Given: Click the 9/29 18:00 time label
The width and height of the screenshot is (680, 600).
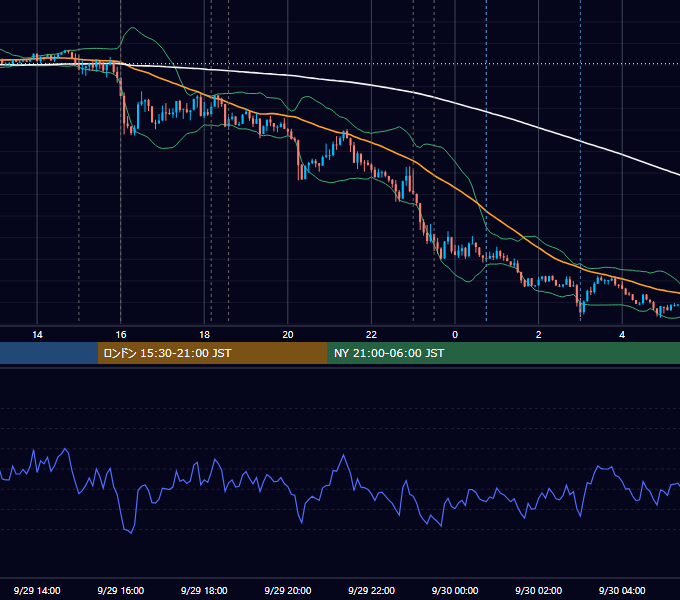Looking at the screenshot, I should point(204,590).
